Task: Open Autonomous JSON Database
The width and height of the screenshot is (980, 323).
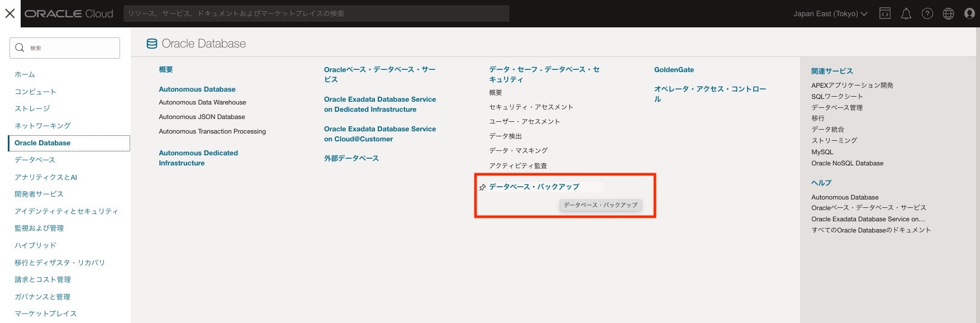Action: (x=202, y=117)
